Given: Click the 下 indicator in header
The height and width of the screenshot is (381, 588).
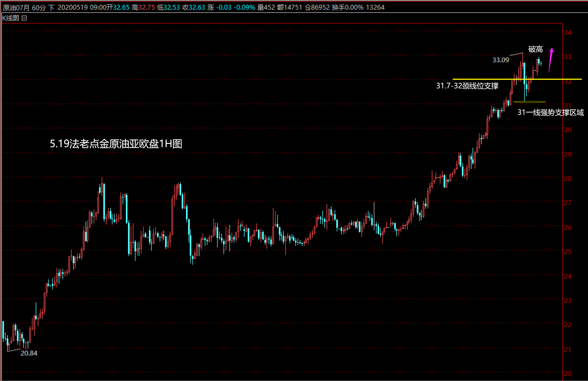Looking at the screenshot, I should 52,8.
